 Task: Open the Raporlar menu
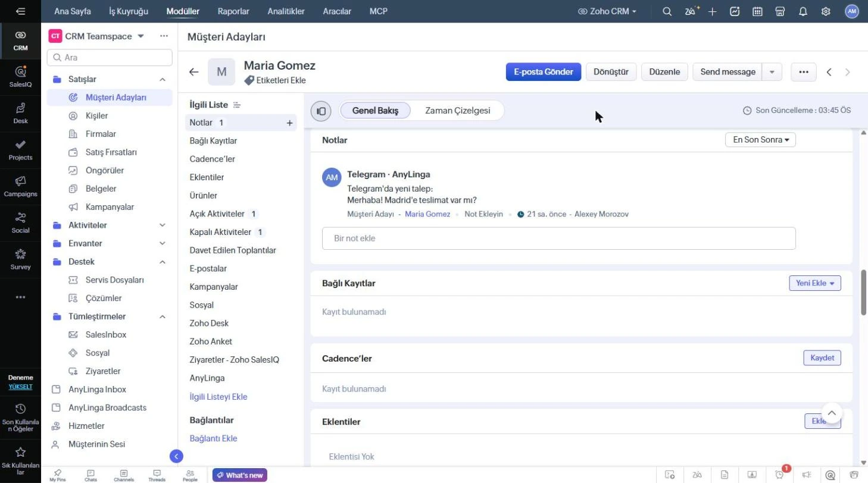pos(233,11)
